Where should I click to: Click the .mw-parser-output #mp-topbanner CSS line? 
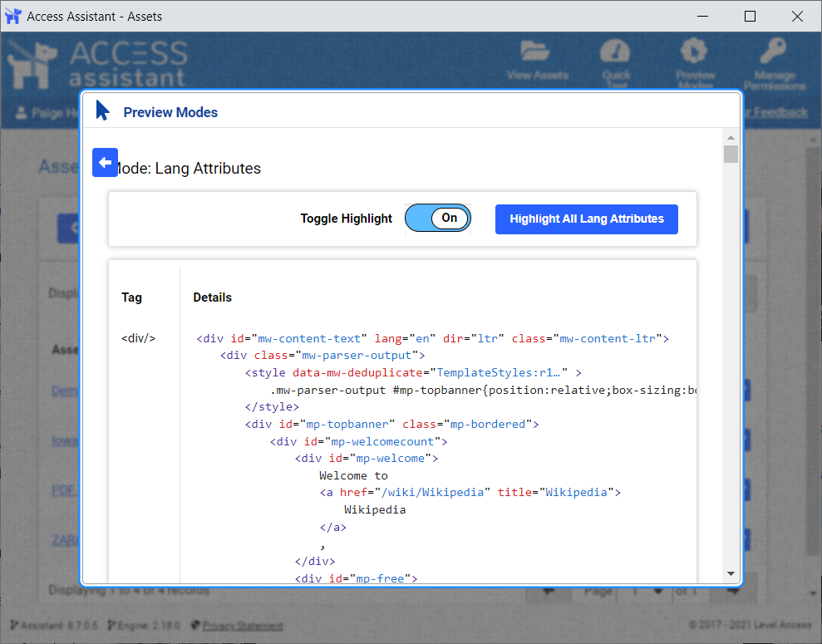tap(483, 390)
